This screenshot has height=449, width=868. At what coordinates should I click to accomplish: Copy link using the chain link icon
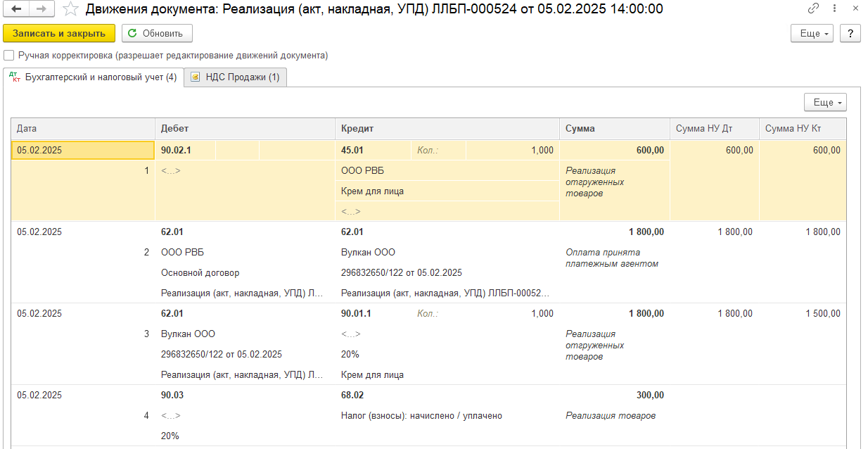[x=814, y=9]
